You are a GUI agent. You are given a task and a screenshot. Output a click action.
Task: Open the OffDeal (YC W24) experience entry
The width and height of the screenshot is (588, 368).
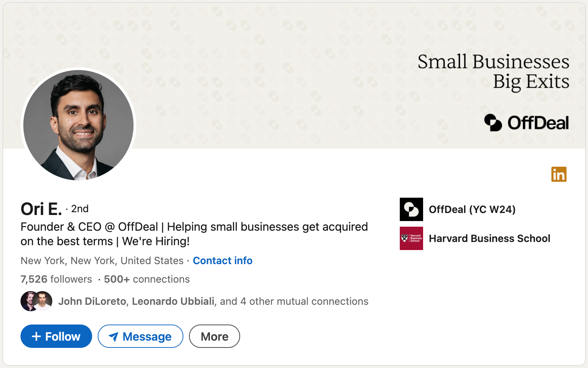473,209
